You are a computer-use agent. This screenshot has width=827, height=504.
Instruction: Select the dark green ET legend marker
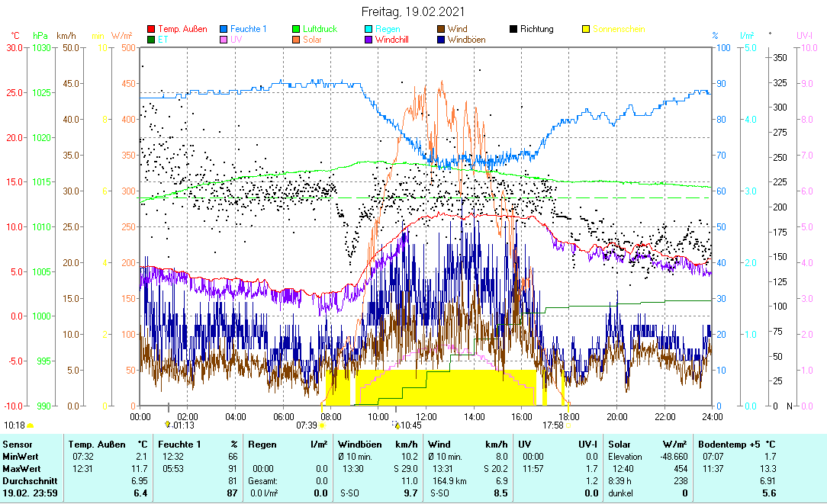tap(150, 40)
